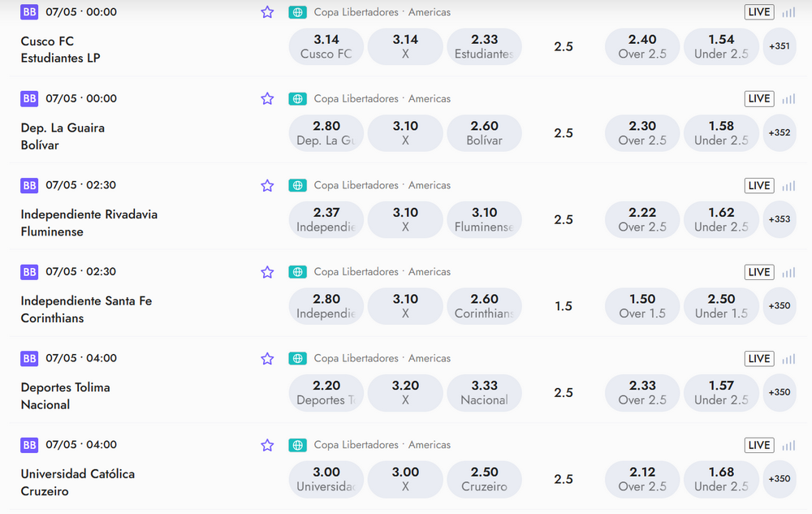812x514 pixels.
Task: Select Estudiantes win at 2.33
Action: point(484,46)
